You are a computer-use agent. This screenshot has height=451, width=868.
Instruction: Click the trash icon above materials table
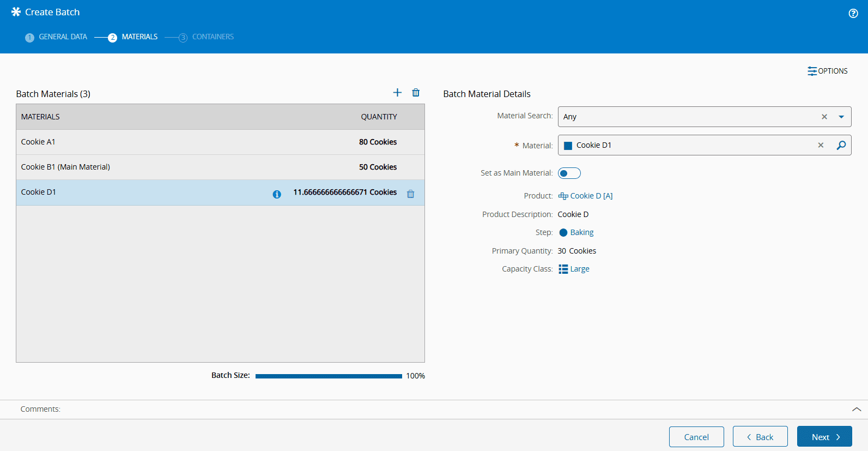tap(416, 93)
